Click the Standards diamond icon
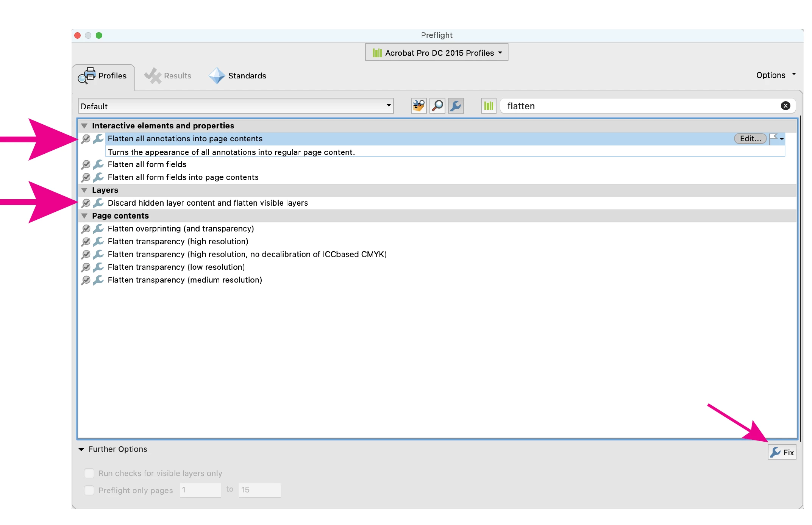The height and width of the screenshot is (525, 812). [217, 75]
